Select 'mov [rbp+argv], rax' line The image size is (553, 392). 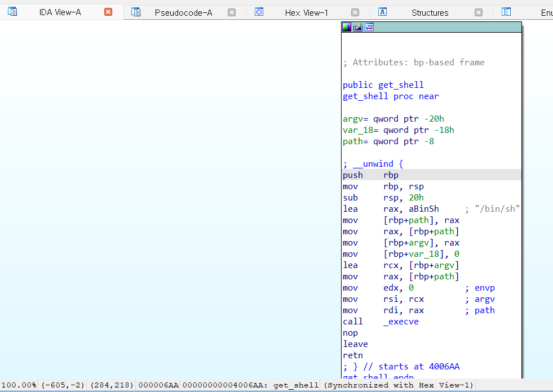[x=401, y=243]
